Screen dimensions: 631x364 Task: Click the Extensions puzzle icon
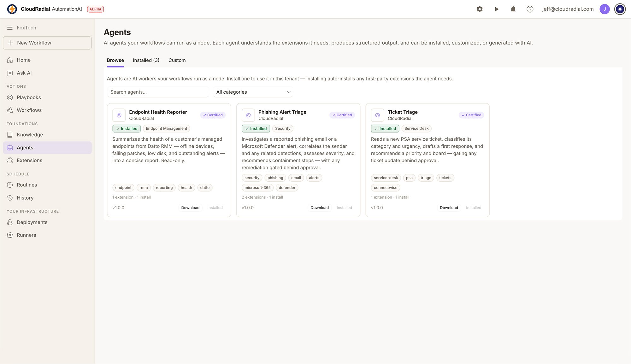coord(10,161)
